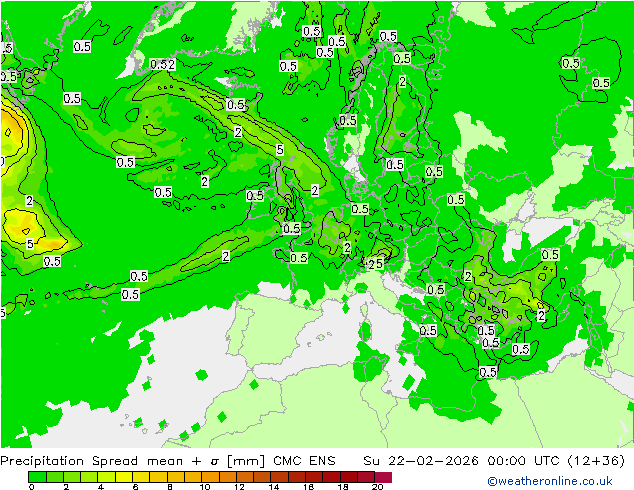Click the legend tick label '6'
The height and width of the screenshot is (490, 634).
pyautogui.click(x=135, y=487)
